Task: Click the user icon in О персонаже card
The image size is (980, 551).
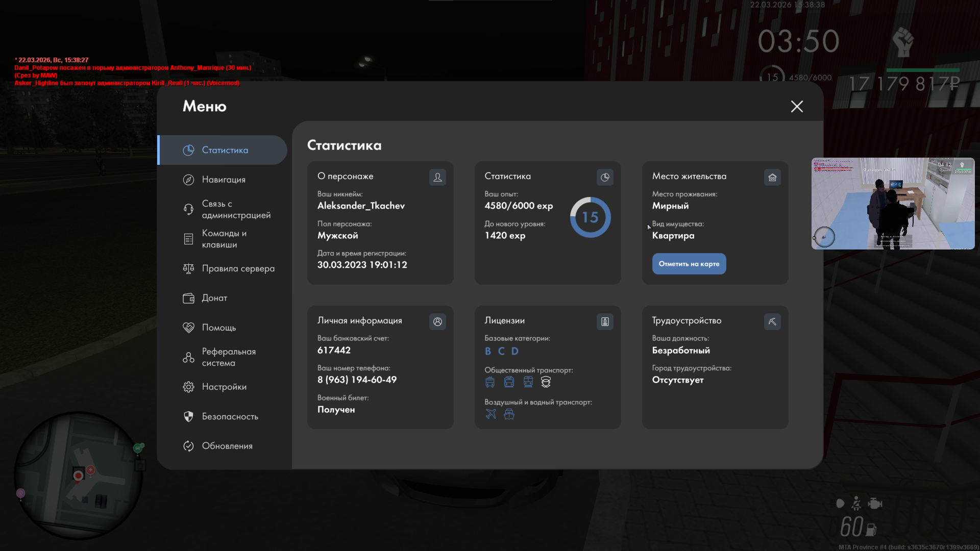Action: (x=437, y=177)
